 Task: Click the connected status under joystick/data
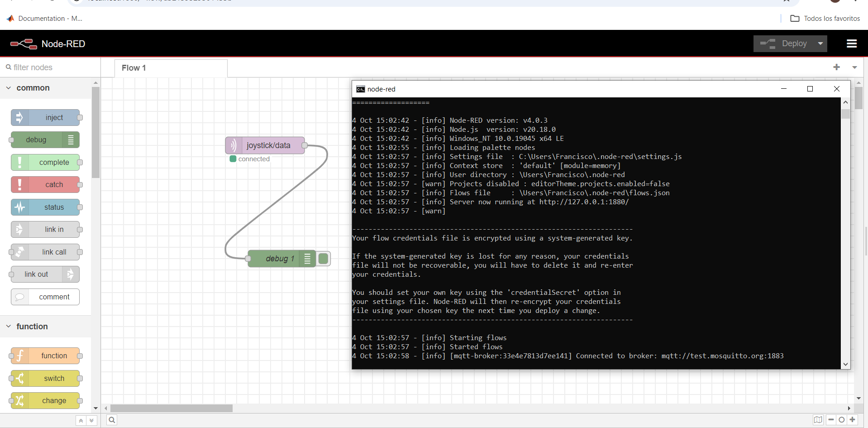click(x=250, y=159)
